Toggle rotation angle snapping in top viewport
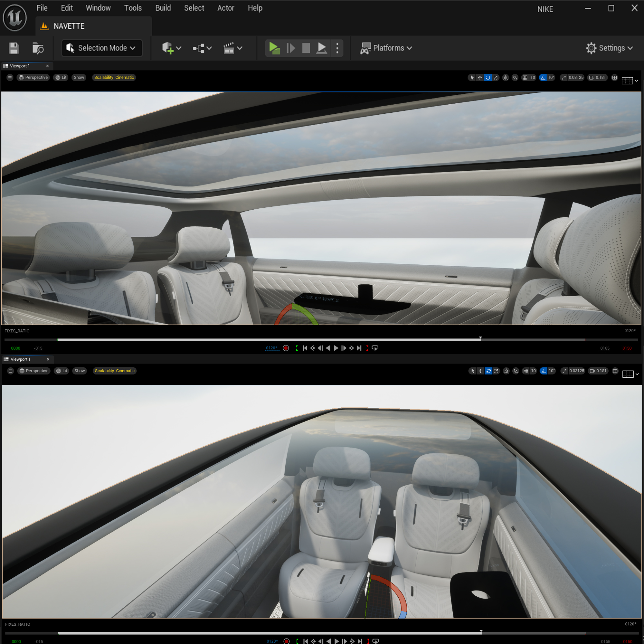Screen dimensions: 644x644 pyautogui.click(x=543, y=77)
